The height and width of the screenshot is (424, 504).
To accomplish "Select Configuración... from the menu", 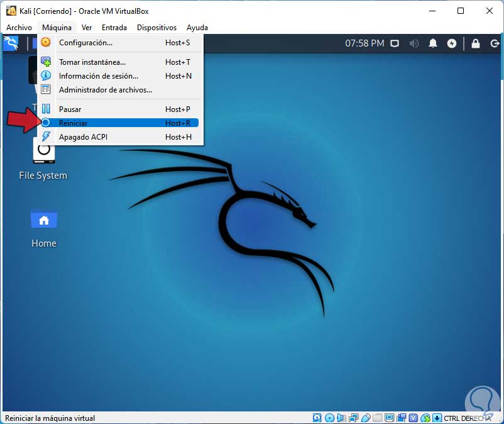I will point(120,43).
